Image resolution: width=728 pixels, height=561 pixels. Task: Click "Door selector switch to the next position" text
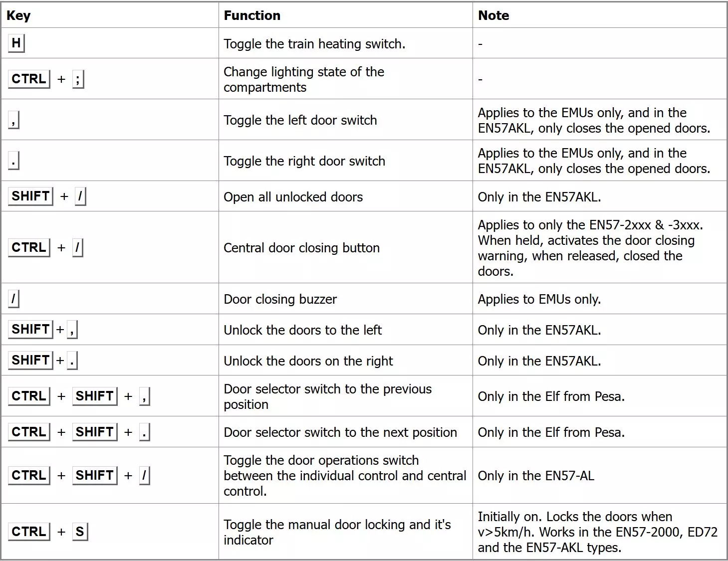340,432
